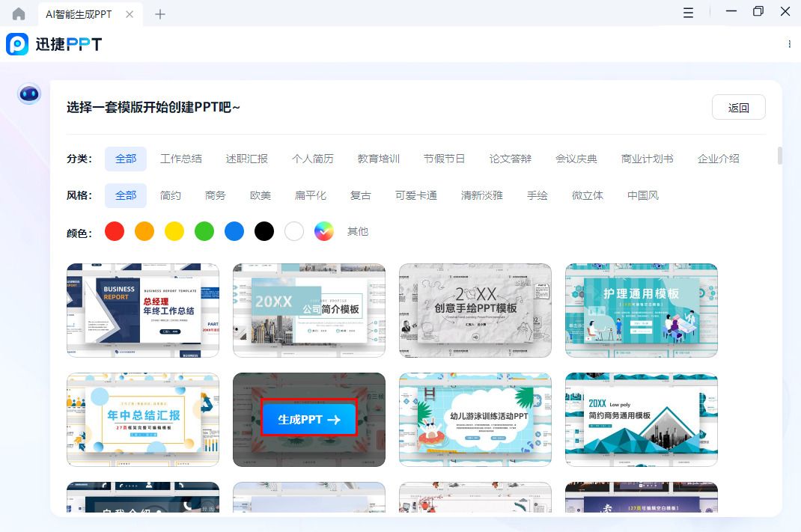
Task: Click the home icon in tab bar
Action: 19,13
